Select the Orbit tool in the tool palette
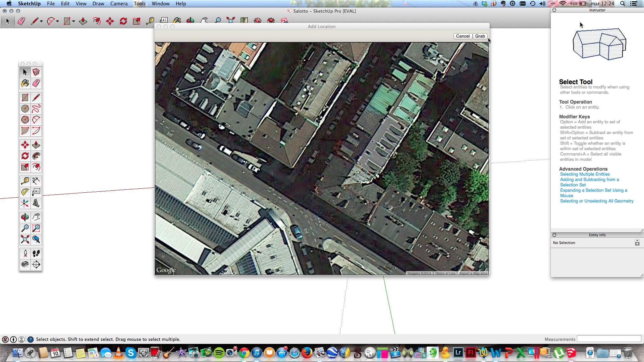This screenshot has height=362, width=644. (x=25, y=217)
